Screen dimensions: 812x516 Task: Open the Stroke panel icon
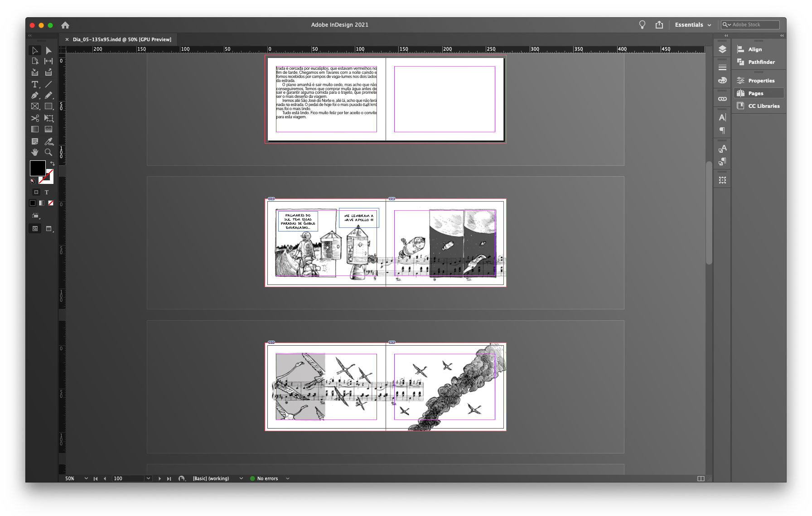coord(722,68)
